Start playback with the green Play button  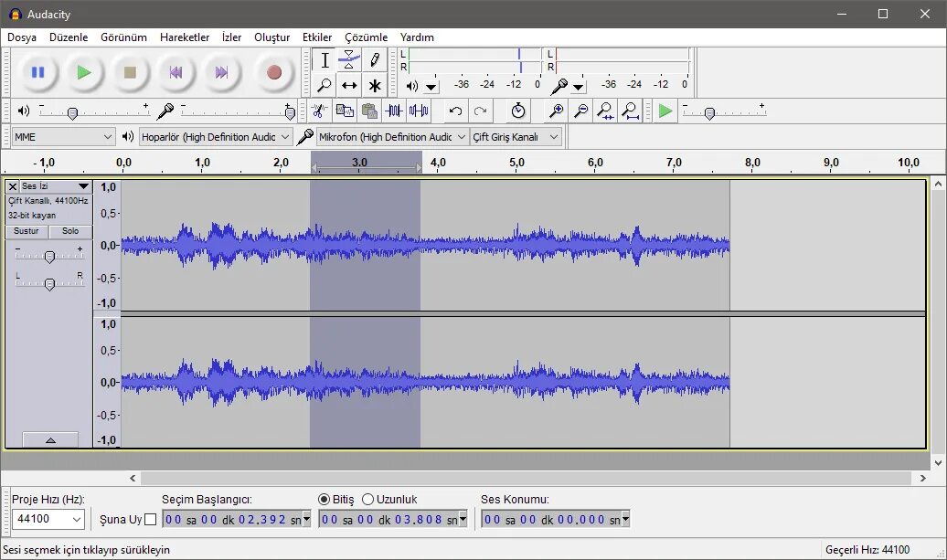(x=84, y=72)
